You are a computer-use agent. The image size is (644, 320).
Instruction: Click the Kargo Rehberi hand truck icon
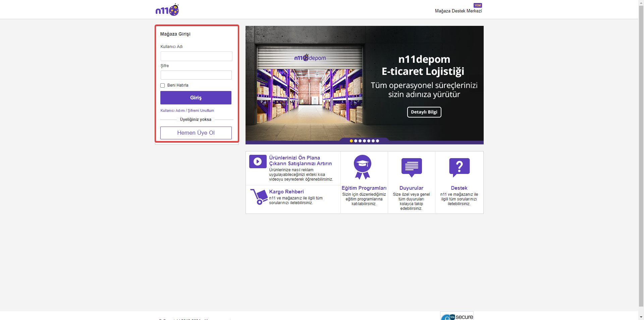click(259, 197)
